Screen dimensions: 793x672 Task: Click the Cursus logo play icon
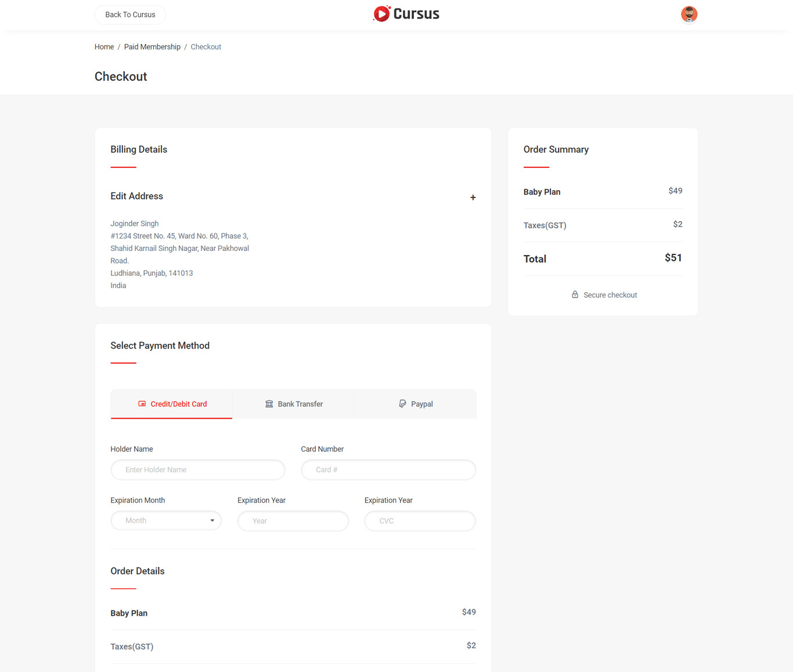(381, 13)
